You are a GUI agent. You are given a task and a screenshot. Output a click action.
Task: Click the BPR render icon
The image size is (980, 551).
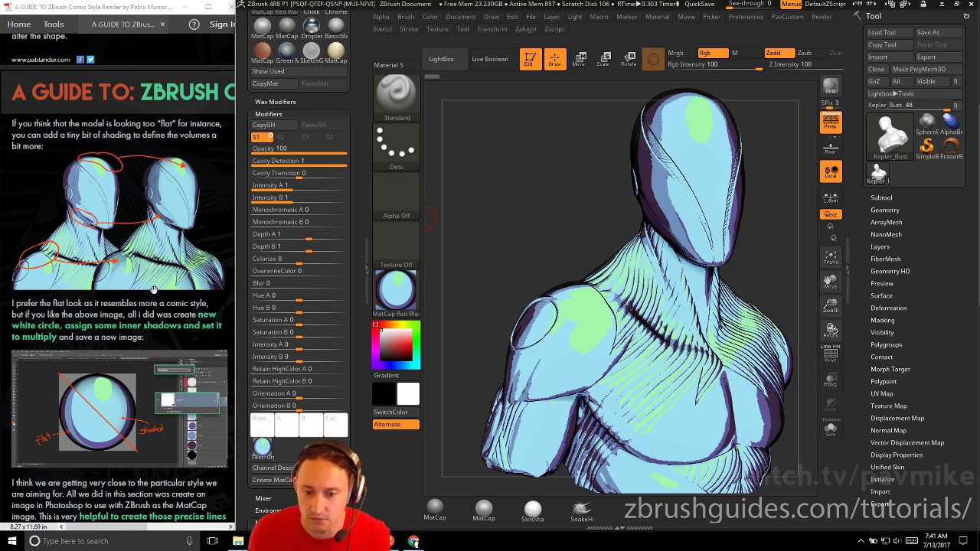click(x=831, y=86)
